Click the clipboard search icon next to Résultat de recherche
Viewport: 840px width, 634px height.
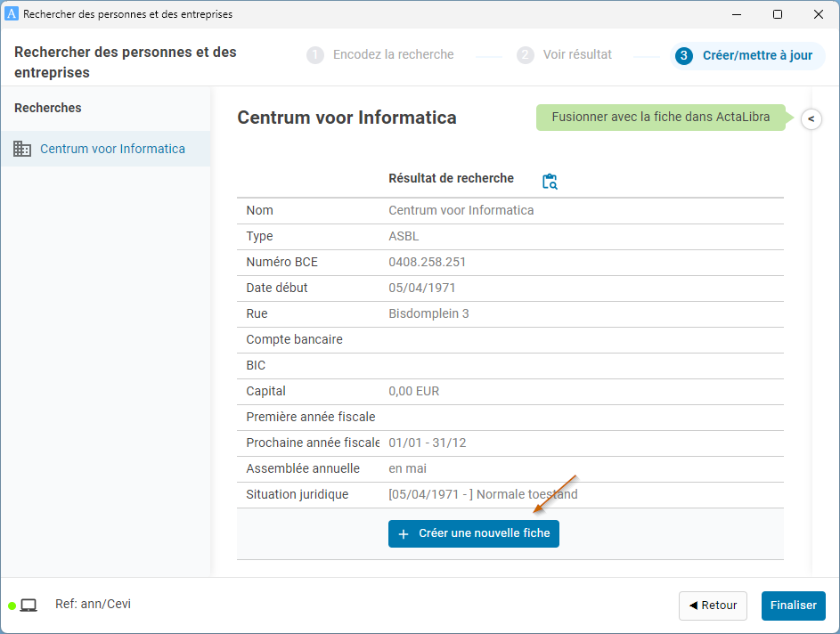[550, 182]
